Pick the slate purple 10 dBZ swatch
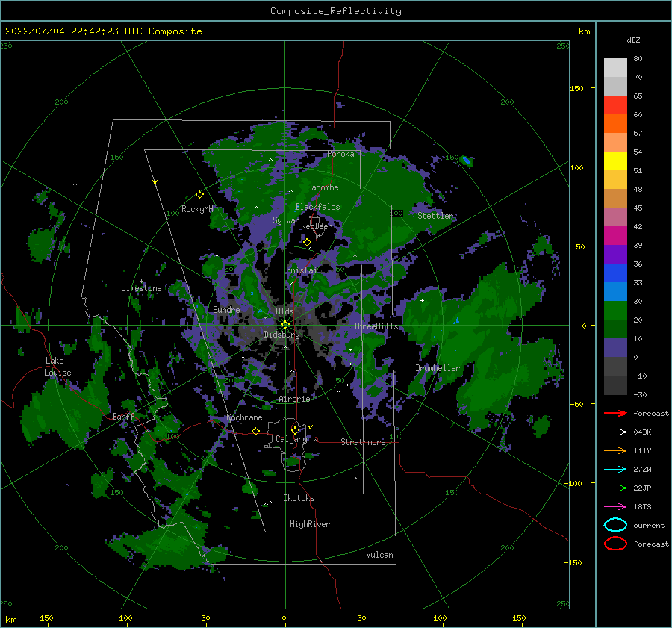This screenshot has height=628, width=672. pyautogui.click(x=615, y=348)
